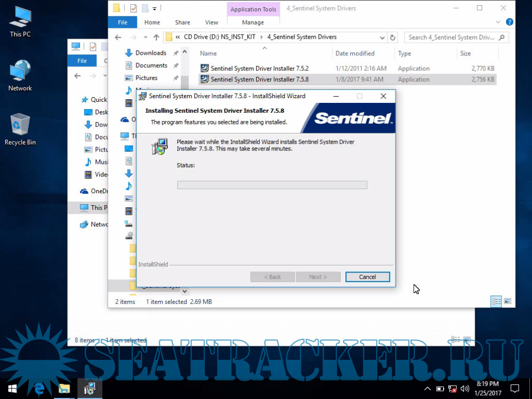Expand the ribbon with the chevron arrow
532x399 pixels.
click(x=499, y=22)
